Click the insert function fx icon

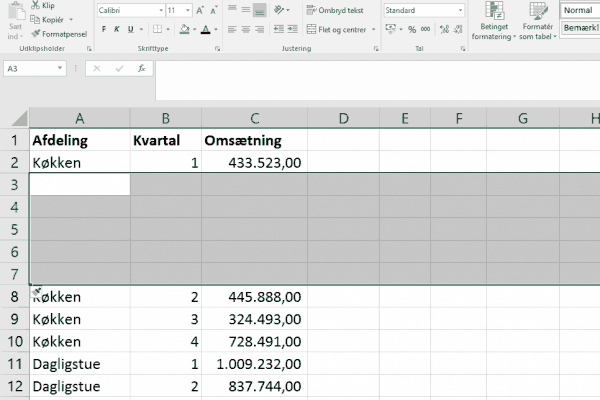pyautogui.click(x=143, y=69)
